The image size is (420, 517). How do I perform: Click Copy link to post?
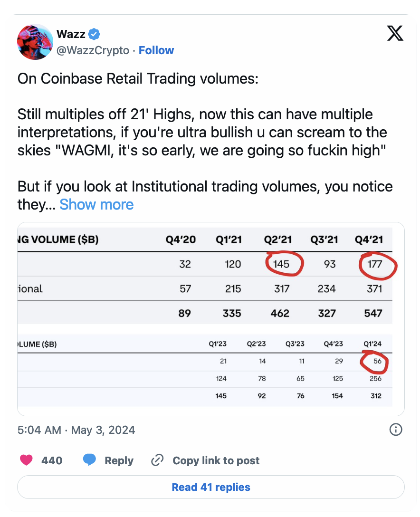point(216,460)
